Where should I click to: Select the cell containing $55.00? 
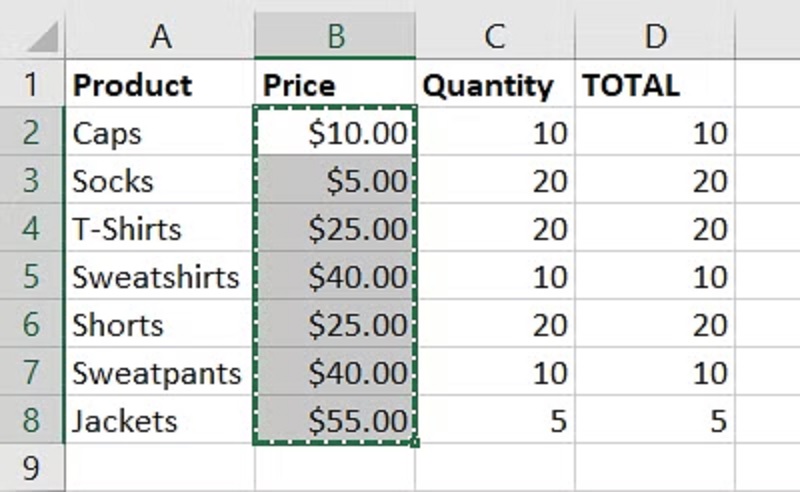pos(335,421)
